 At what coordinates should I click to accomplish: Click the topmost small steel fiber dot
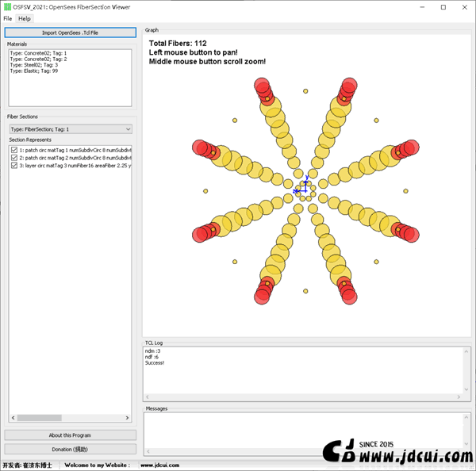305,91
